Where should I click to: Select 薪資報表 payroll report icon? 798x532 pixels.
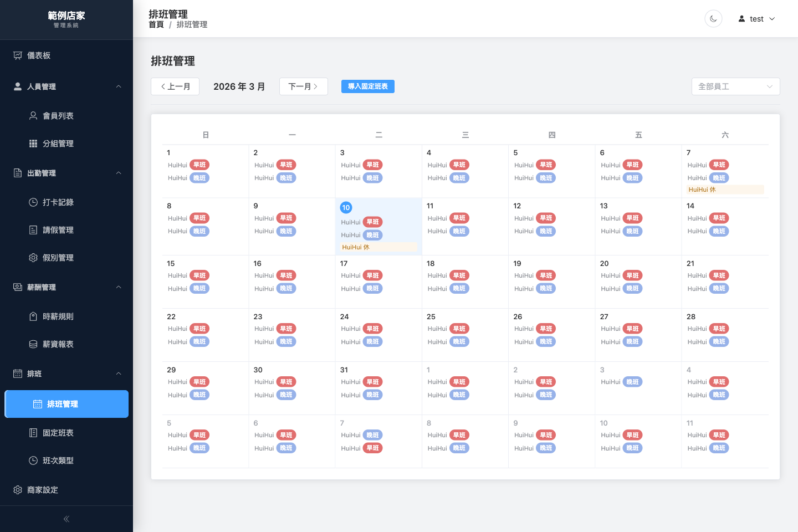tap(33, 344)
